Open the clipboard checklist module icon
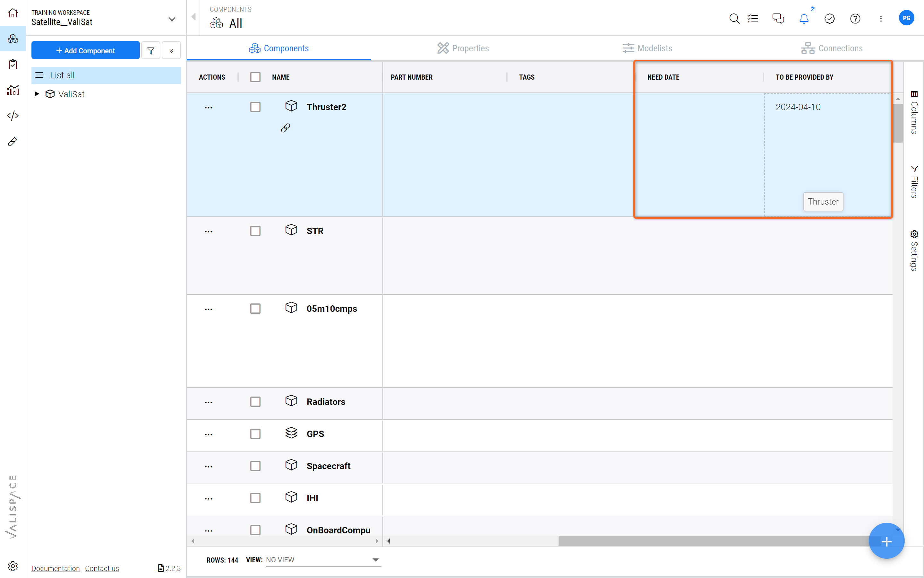The height and width of the screenshot is (578, 924). tap(13, 64)
